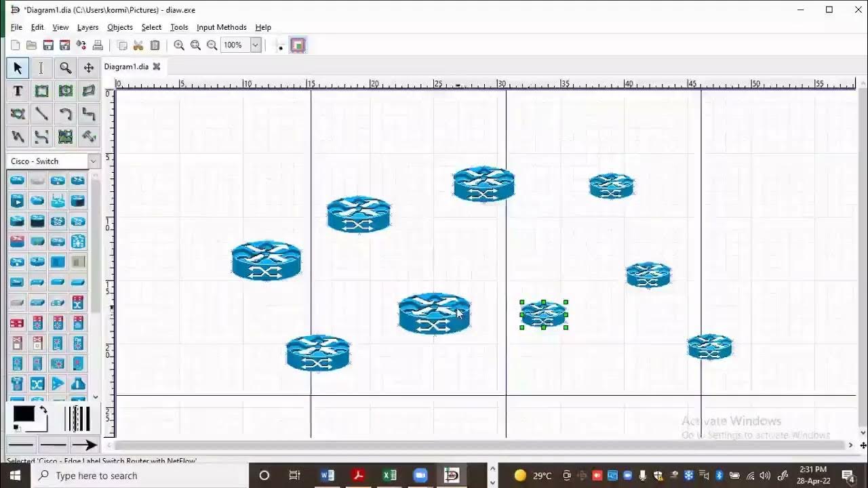Select the Polyline tool
Viewport: 868px width, 488px height.
tap(18, 137)
